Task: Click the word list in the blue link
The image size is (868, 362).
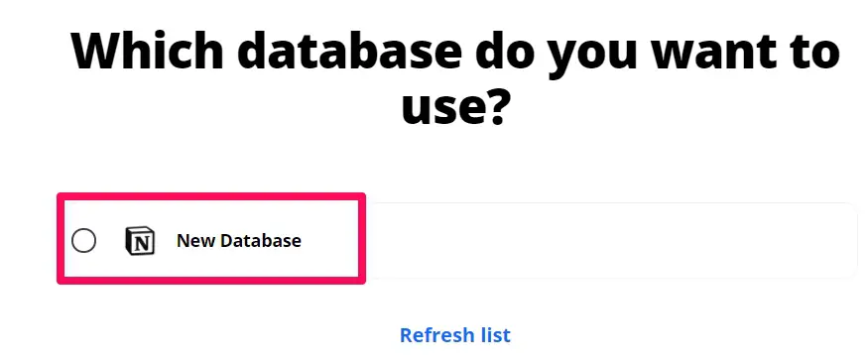Action: coord(490,335)
